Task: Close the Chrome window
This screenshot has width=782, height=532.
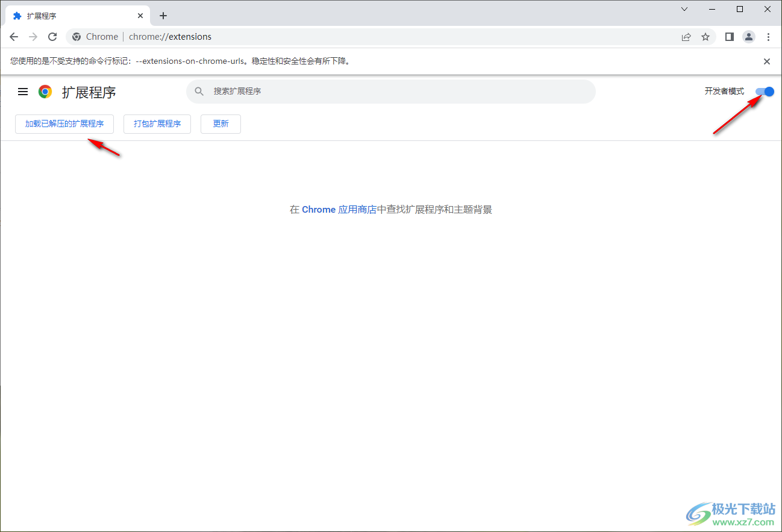Action: (x=768, y=9)
